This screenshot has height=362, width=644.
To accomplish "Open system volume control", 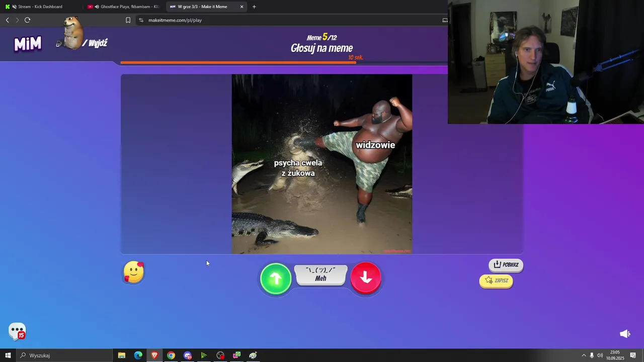I will [x=600, y=355].
